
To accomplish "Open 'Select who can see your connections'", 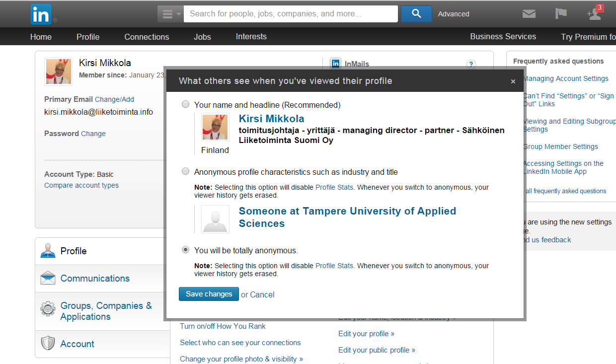I will pyautogui.click(x=240, y=343).
